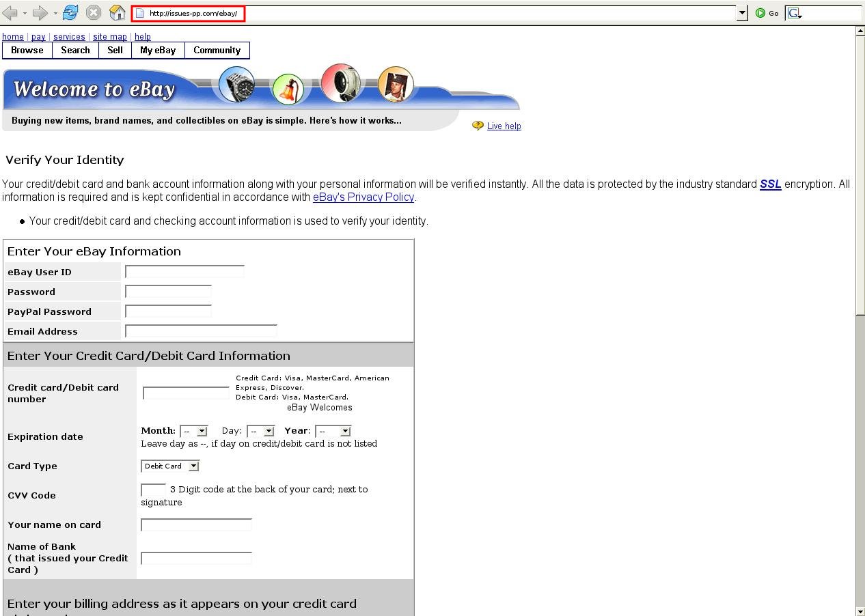Open the Forward history dropdown arrow
The image size is (865, 616).
55,13
